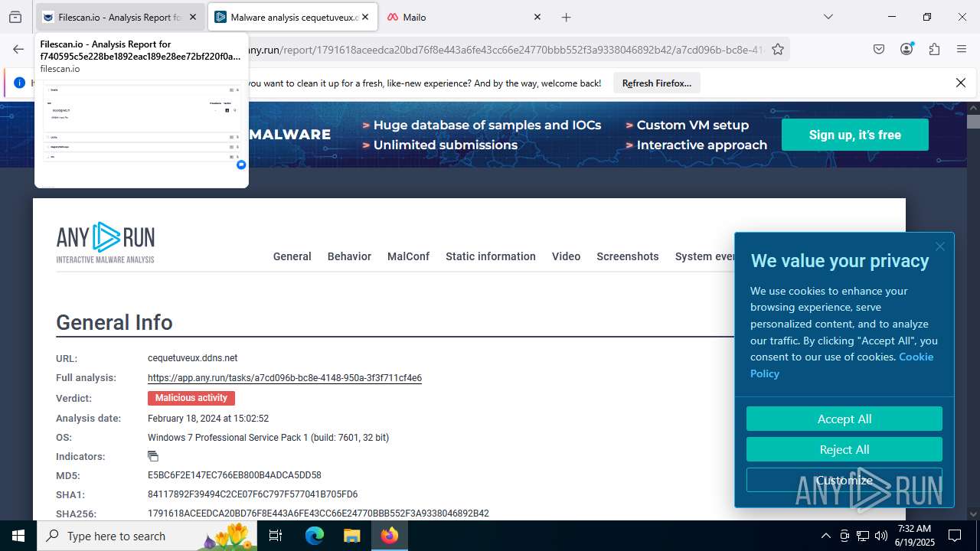Open the Extensions puzzle icon
The height and width of the screenshot is (551, 980).
click(934, 49)
